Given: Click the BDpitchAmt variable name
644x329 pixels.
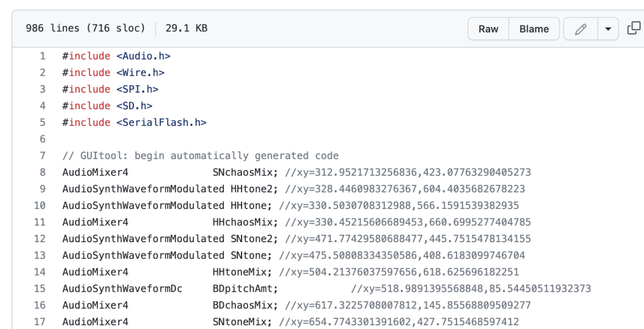Looking at the screenshot, I should [243, 289].
